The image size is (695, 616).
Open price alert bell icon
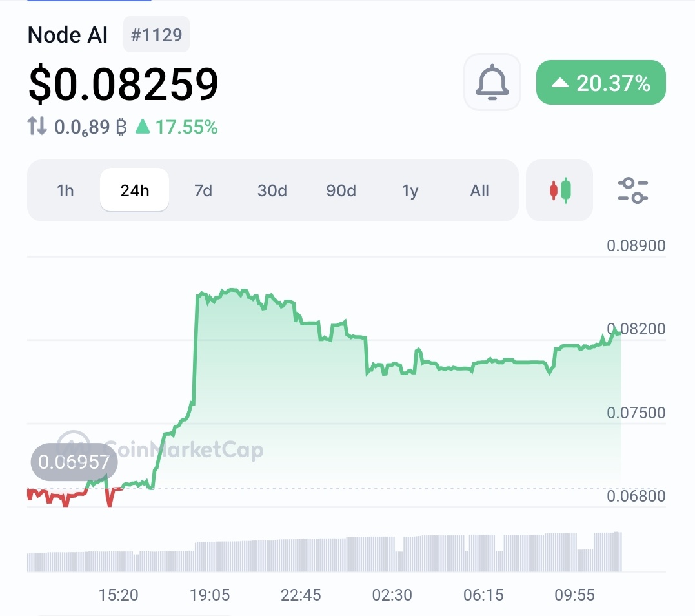click(x=492, y=82)
